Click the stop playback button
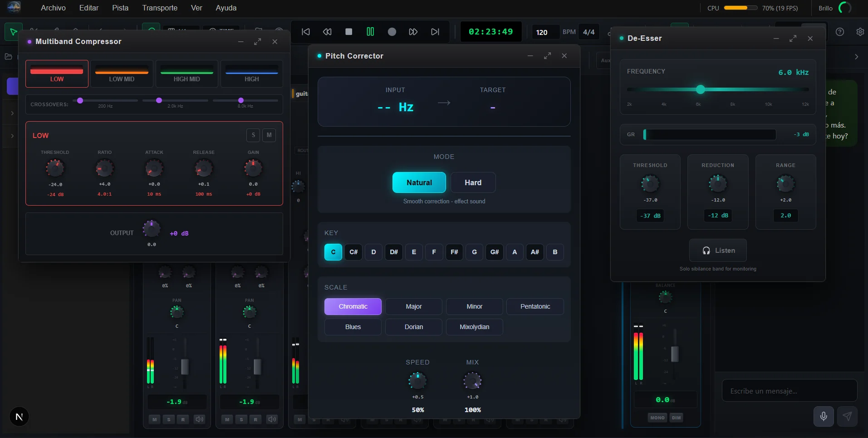 click(348, 32)
